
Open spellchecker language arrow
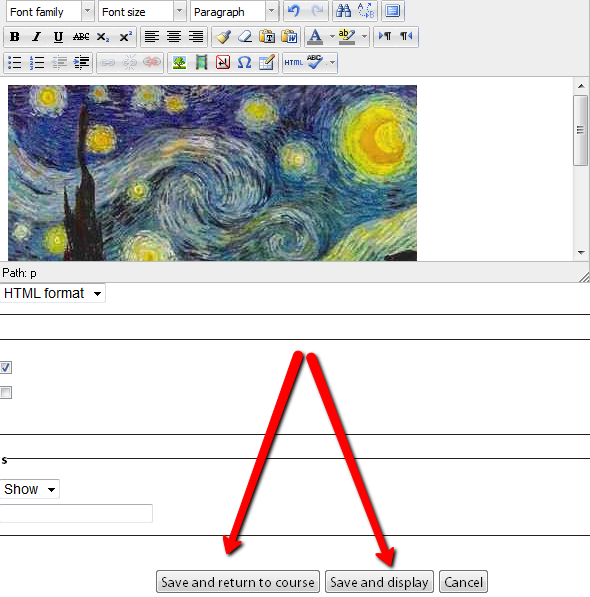pyautogui.click(x=332, y=63)
